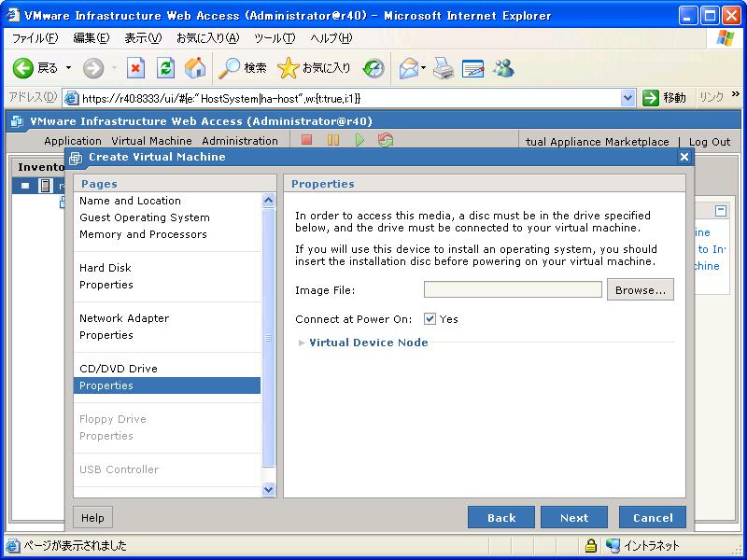
Task: Click the Messenger people icon
Action: pyautogui.click(x=503, y=68)
